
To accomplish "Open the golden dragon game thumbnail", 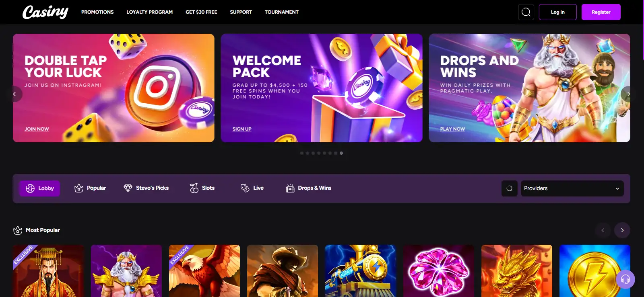I will point(517,271).
